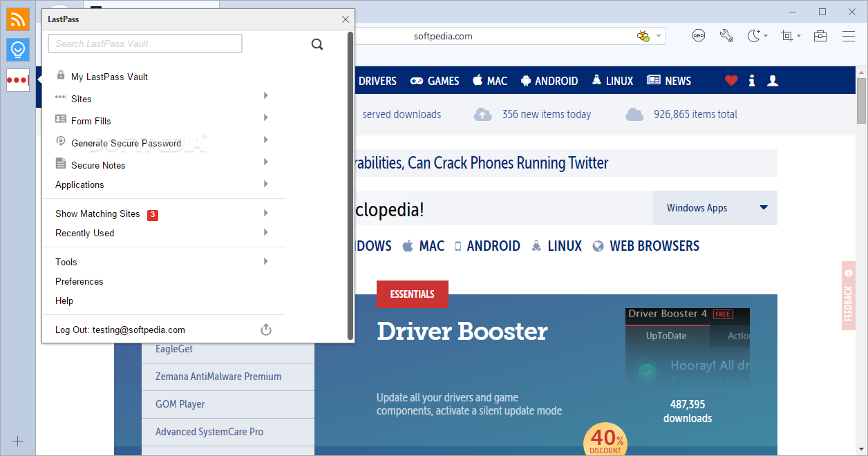The width and height of the screenshot is (868, 456).
Task: Close the LastPass popup panel
Action: tap(346, 19)
